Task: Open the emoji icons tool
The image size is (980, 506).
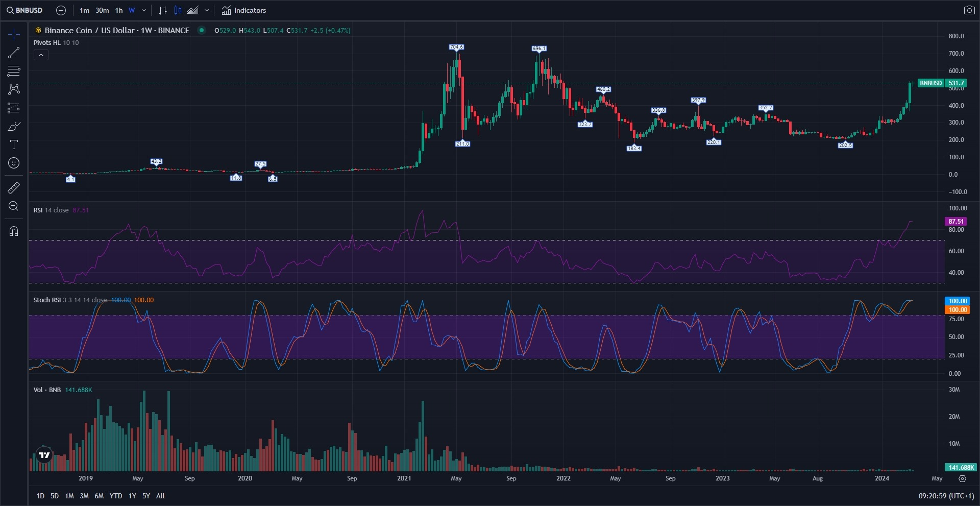Action: tap(14, 163)
